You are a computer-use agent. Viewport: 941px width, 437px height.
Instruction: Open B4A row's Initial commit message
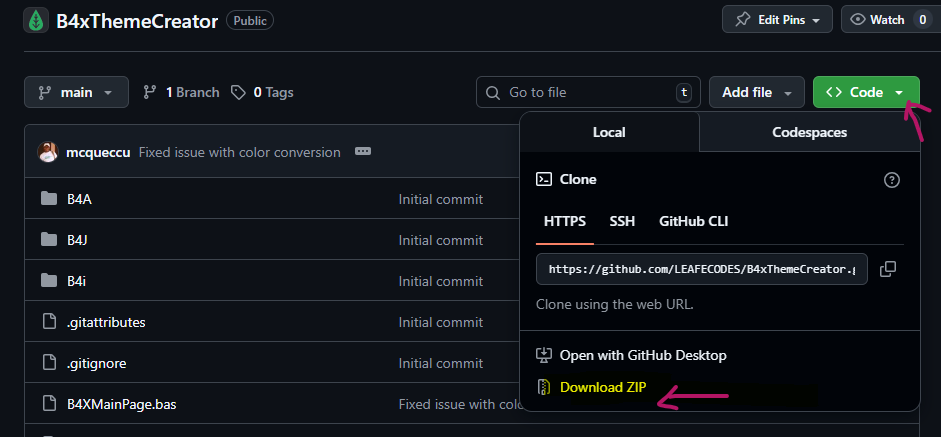440,199
